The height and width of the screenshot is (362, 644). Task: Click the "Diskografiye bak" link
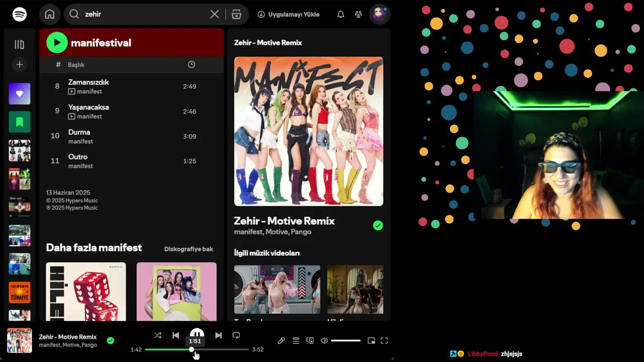(189, 249)
